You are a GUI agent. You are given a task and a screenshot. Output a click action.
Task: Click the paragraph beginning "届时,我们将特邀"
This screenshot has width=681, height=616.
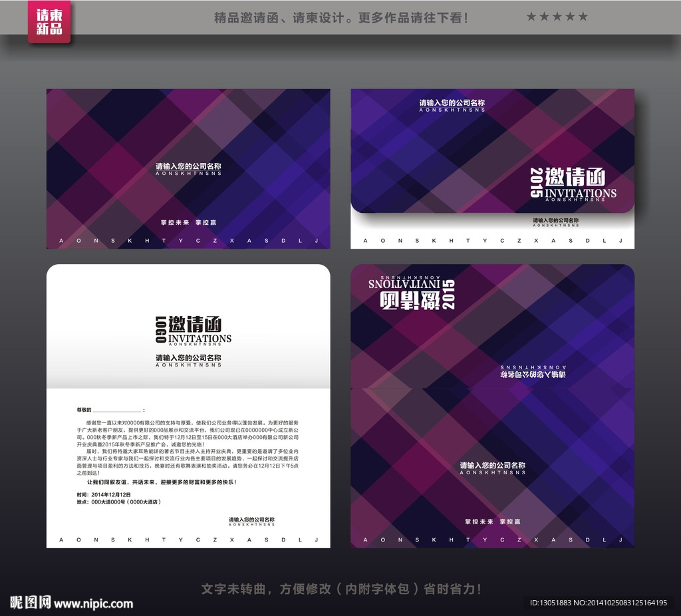coord(188,462)
